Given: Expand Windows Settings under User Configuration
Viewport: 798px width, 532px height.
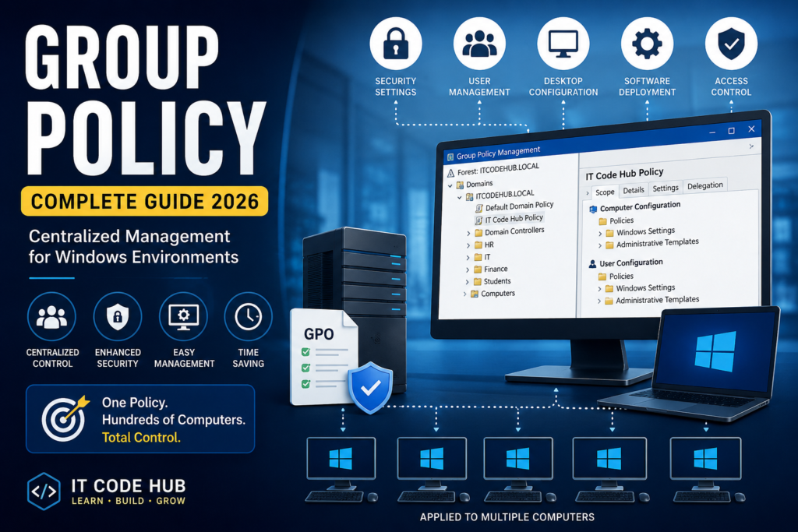Looking at the screenshot, I should coord(599,289).
